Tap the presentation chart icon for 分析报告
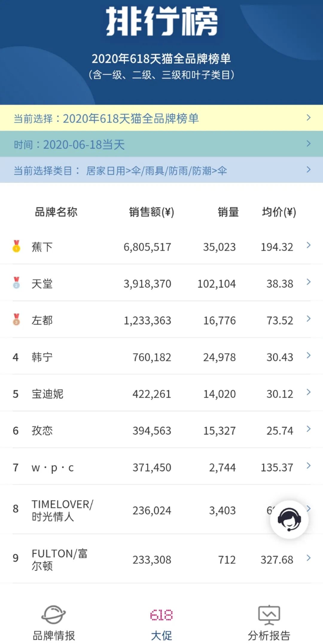This screenshot has height=644, width=323. [269, 615]
